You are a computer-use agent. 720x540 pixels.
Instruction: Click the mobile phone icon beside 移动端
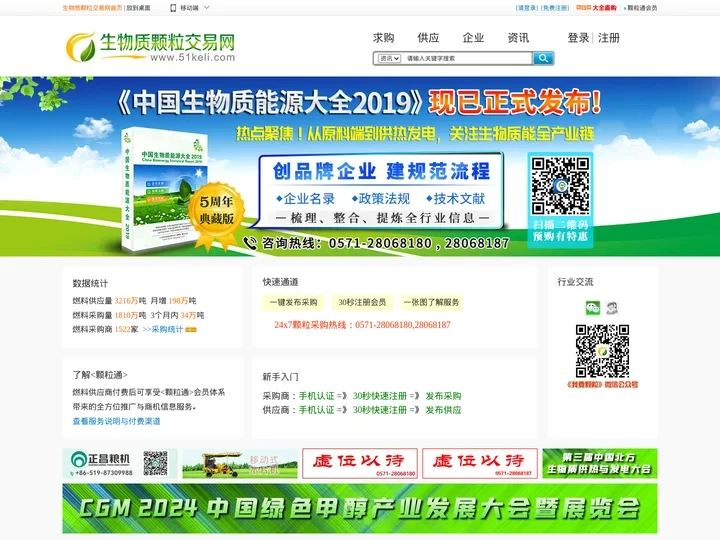173,8
